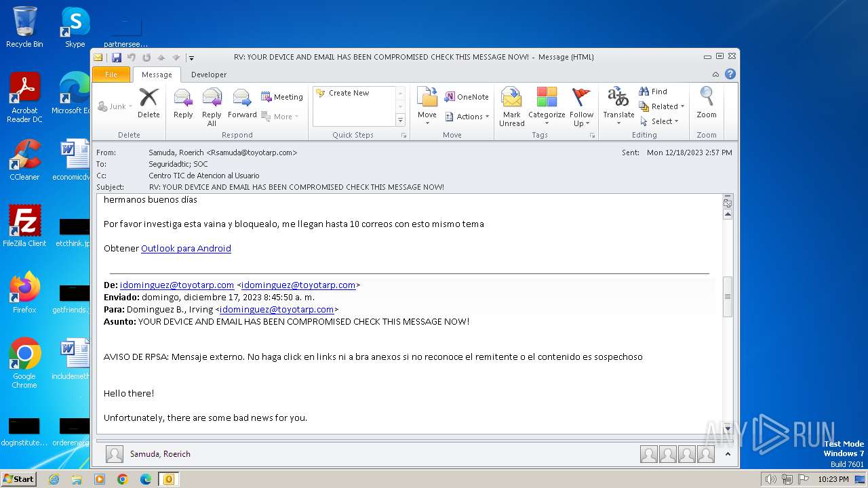Click Outlook taskbar button
Viewport: 868px width, 488px height.
[x=168, y=479]
